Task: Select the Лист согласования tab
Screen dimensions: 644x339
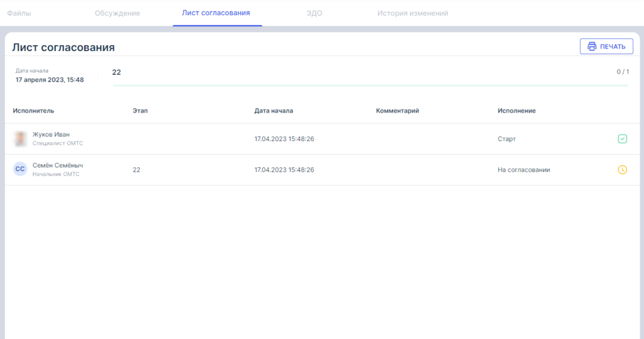Action: (x=216, y=13)
